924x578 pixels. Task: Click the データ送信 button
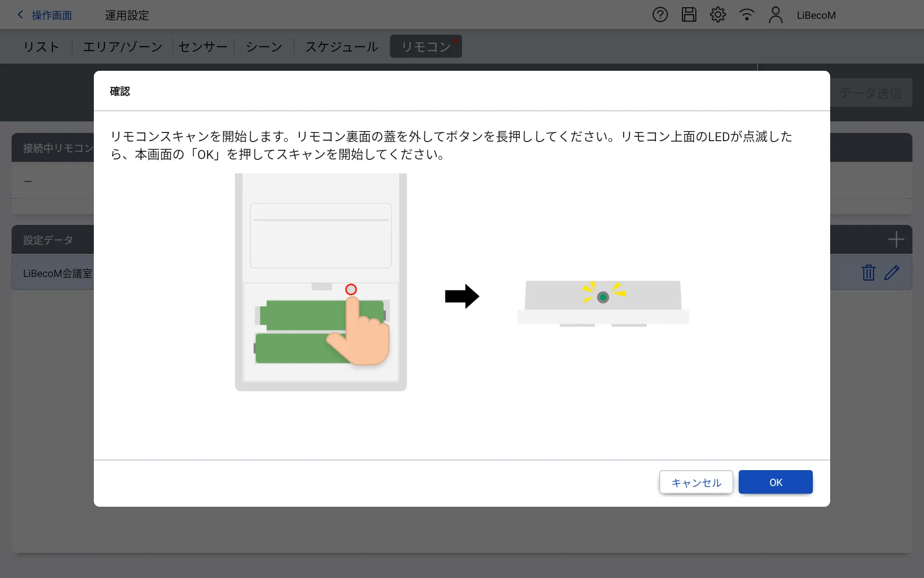click(x=870, y=93)
